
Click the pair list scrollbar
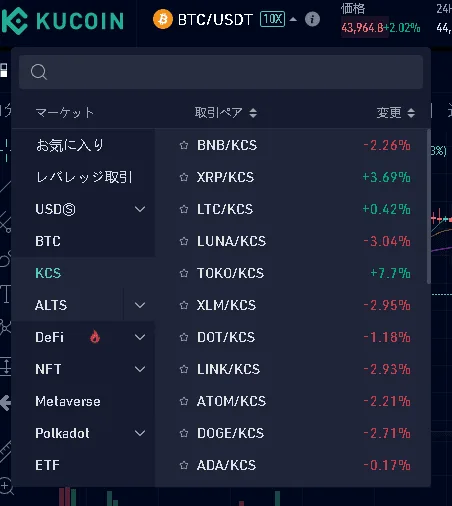click(x=429, y=207)
